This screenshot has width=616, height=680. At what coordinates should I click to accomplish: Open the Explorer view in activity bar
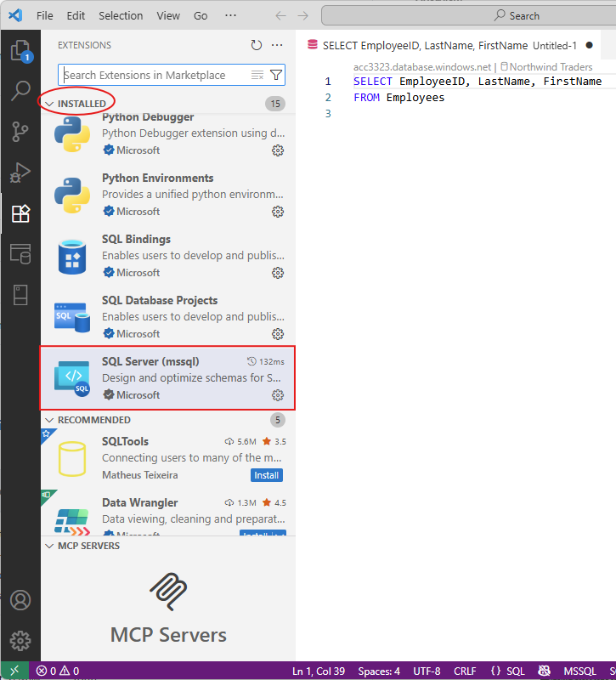coord(20,51)
